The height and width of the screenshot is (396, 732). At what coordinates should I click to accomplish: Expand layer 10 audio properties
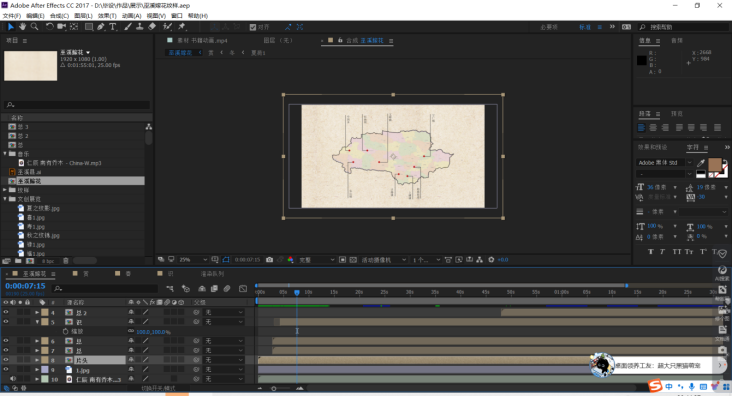point(37,379)
